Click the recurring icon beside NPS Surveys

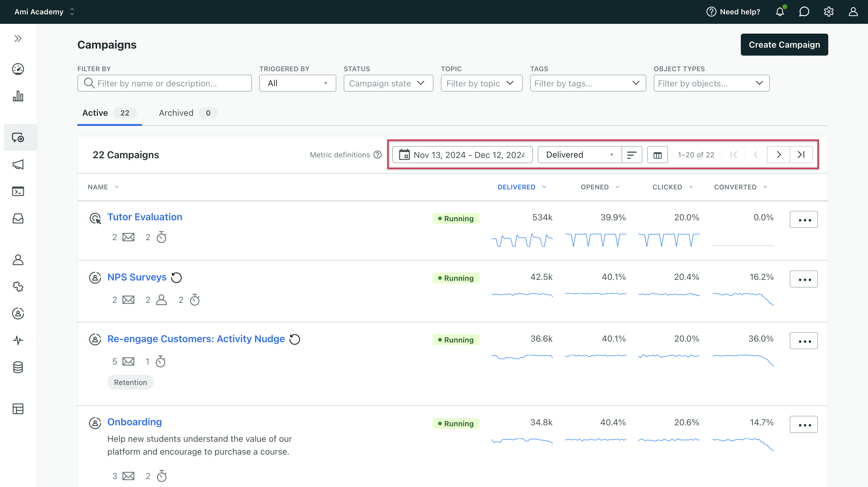pyautogui.click(x=176, y=277)
